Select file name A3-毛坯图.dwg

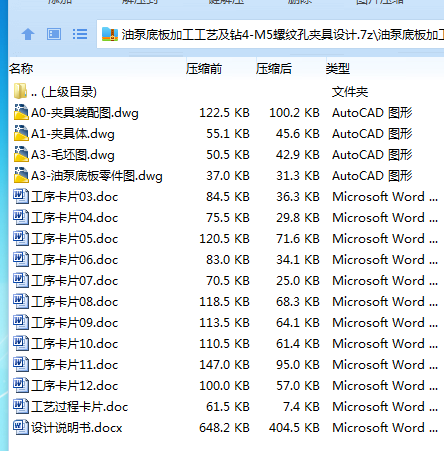tap(73, 155)
